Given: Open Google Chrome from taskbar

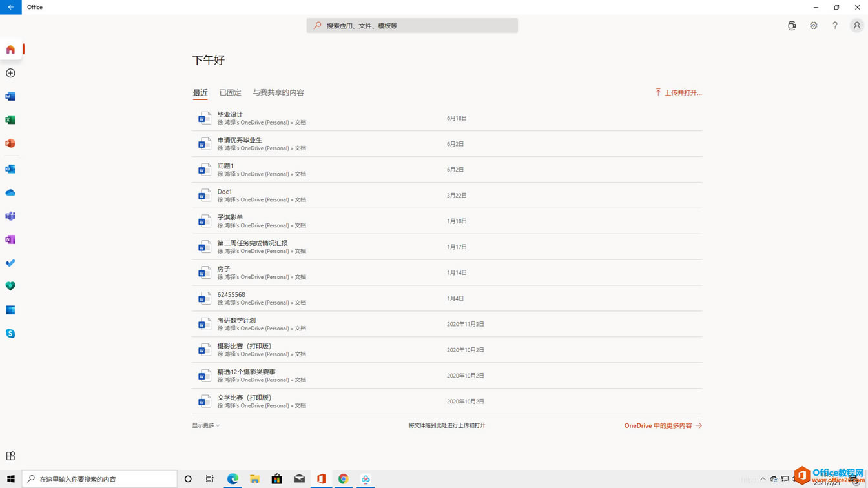Looking at the screenshot, I should tap(343, 479).
